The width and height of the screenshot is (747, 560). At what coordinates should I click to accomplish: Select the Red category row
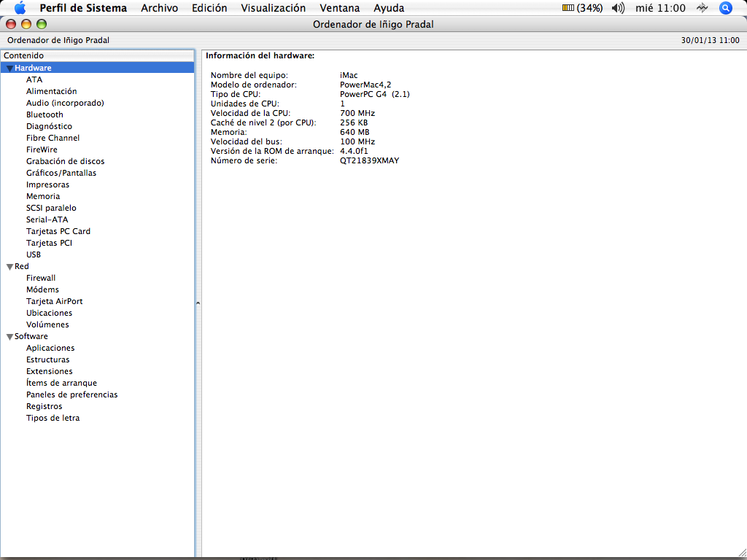point(98,266)
